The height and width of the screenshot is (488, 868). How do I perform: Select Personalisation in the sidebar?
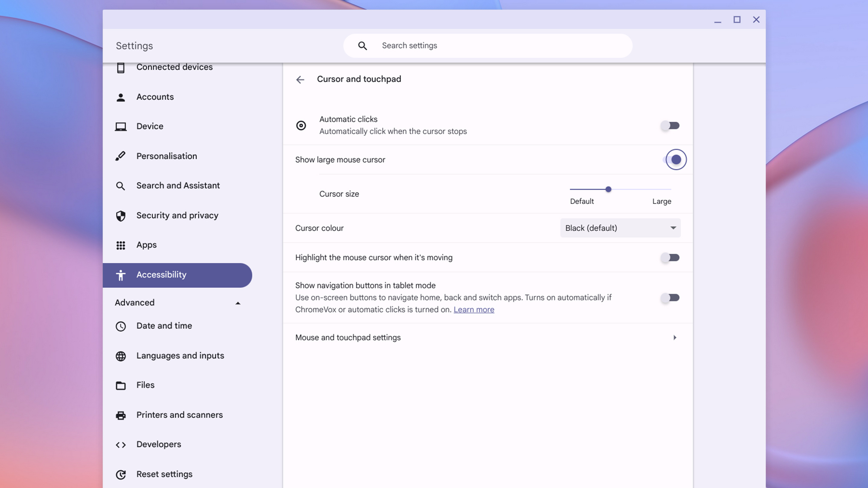tap(167, 156)
